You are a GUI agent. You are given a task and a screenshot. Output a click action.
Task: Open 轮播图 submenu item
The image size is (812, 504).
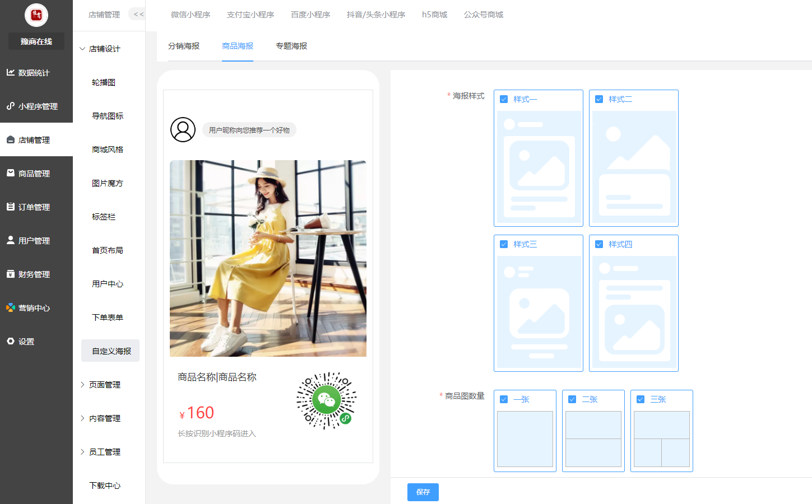(104, 82)
